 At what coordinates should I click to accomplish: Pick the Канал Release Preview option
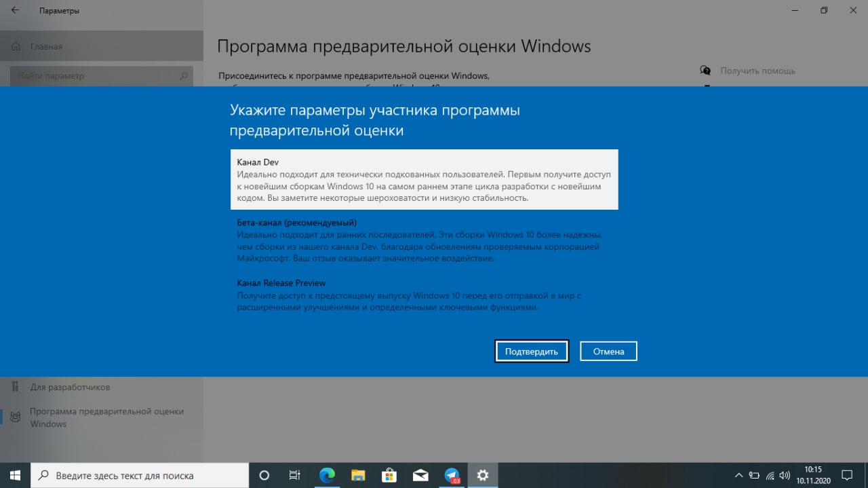[x=424, y=295]
